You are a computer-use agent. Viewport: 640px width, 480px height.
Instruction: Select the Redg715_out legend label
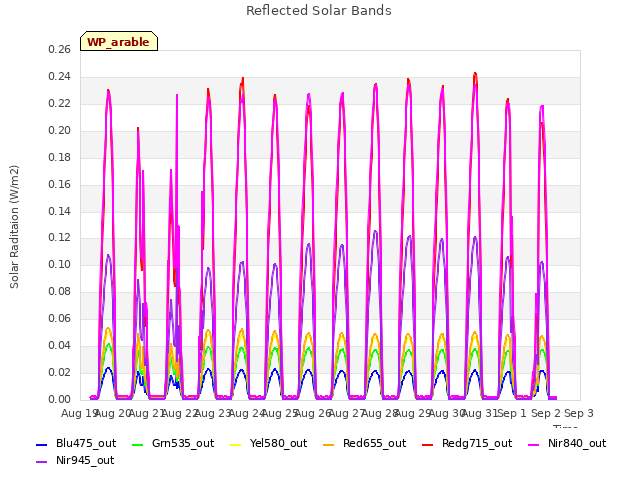477,443
